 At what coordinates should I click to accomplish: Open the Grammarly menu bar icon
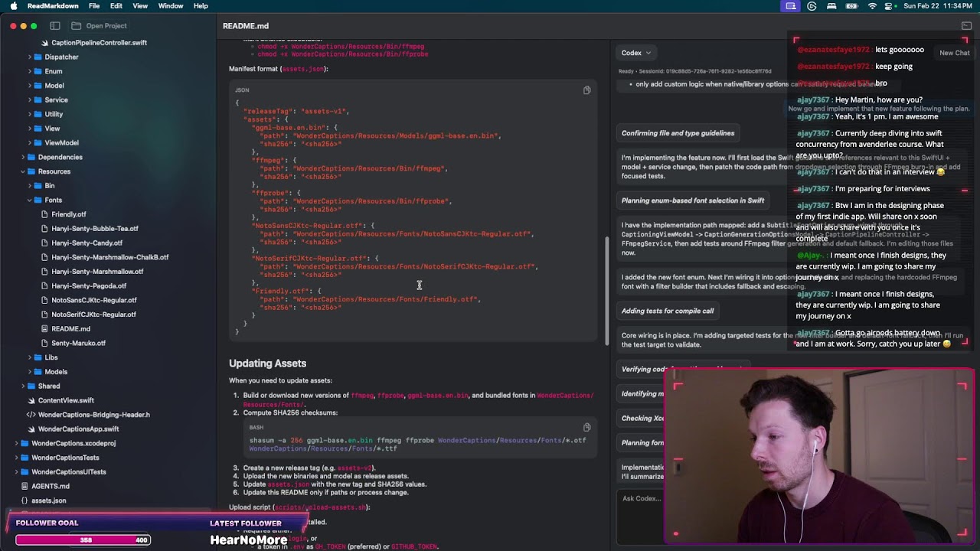[x=812, y=6]
